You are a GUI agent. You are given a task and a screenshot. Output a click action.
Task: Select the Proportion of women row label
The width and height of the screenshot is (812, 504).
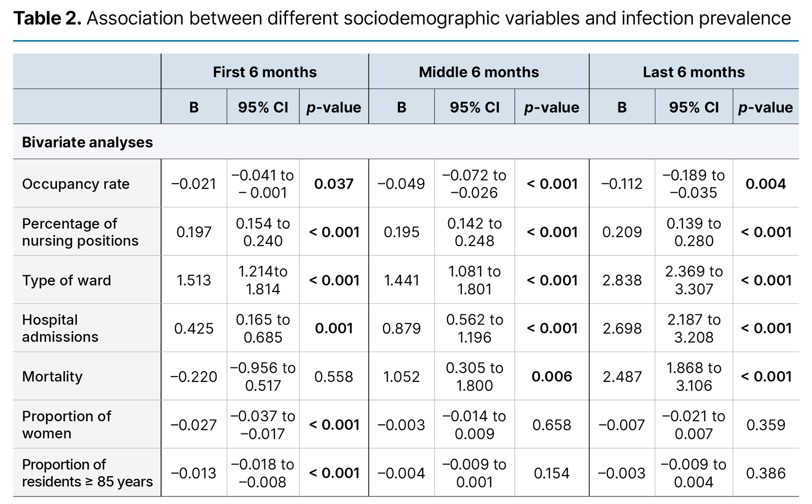coord(66,425)
